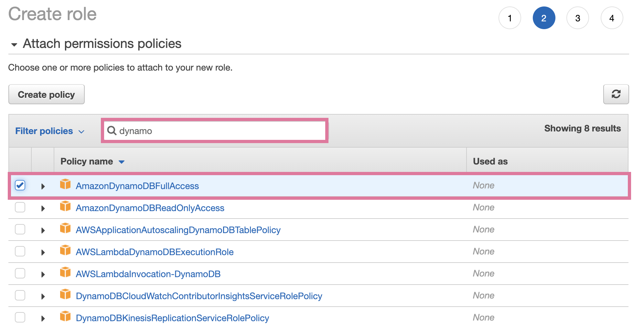
Task: Check the DynamoDBCloudWatchContributorInsightsServiceRolePolicy checkbox
Action: point(20,295)
